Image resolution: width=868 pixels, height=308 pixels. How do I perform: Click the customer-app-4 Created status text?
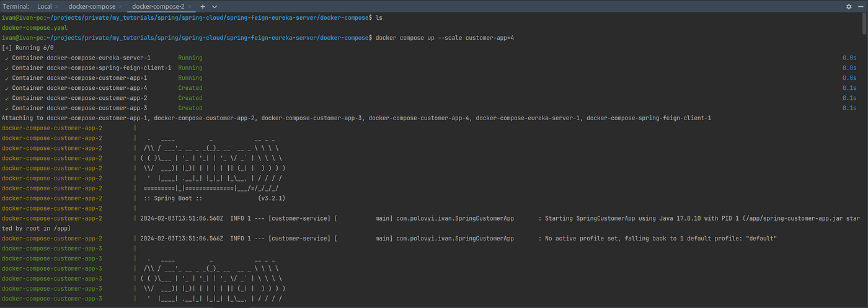[x=190, y=88]
